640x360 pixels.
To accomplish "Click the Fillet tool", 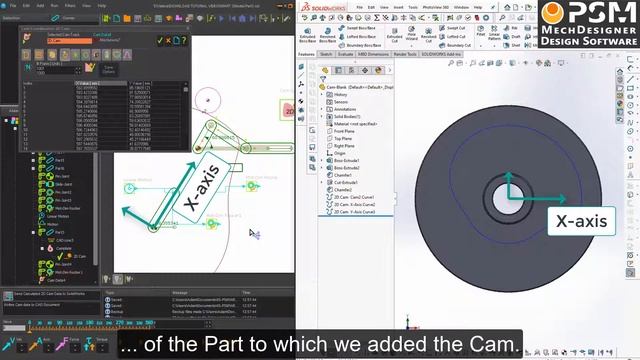I will click(x=481, y=31).
